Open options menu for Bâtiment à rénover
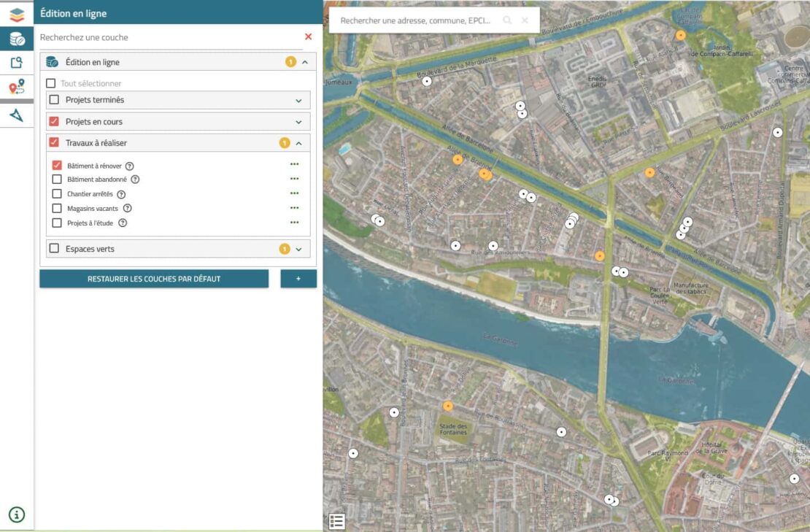 [294, 165]
